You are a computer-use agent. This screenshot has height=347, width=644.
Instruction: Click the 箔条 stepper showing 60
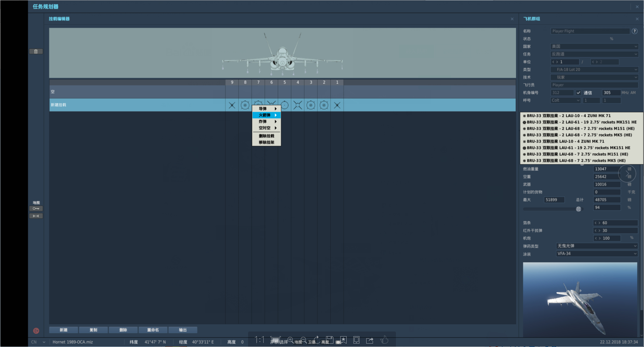pos(616,223)
